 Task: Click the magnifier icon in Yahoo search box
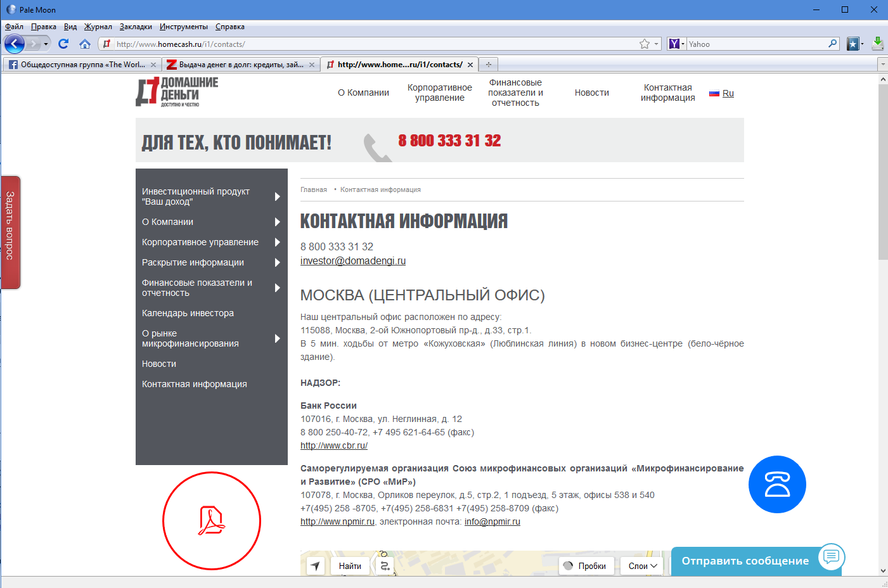point(833,44)
